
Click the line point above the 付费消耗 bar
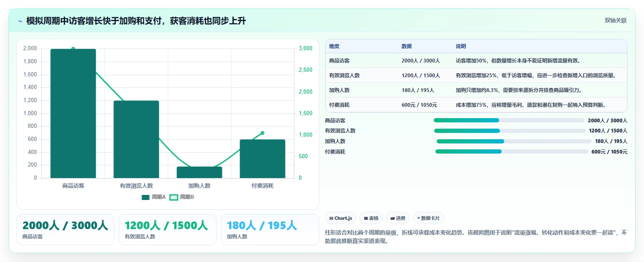(x=262, y=133)
